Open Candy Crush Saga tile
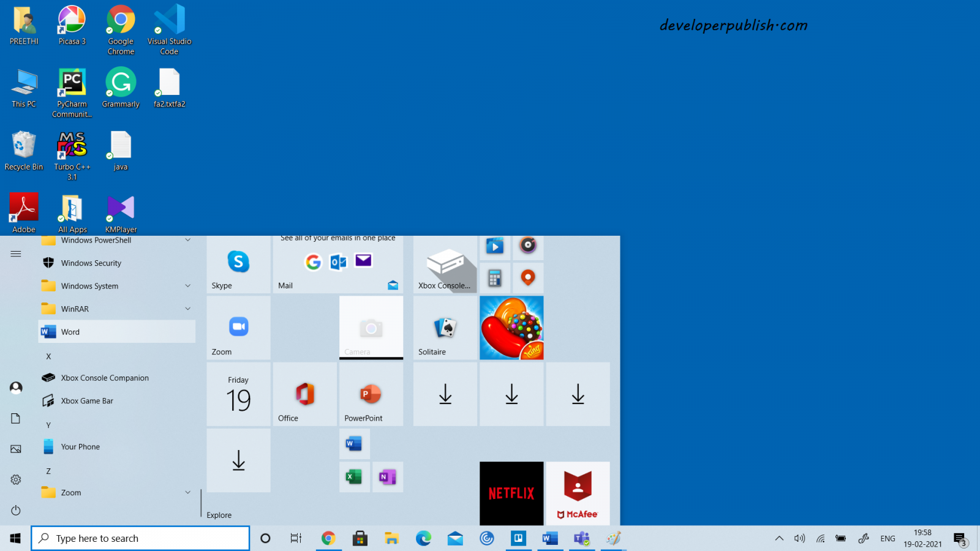This screenshot has height=551, width=980. 511,328
